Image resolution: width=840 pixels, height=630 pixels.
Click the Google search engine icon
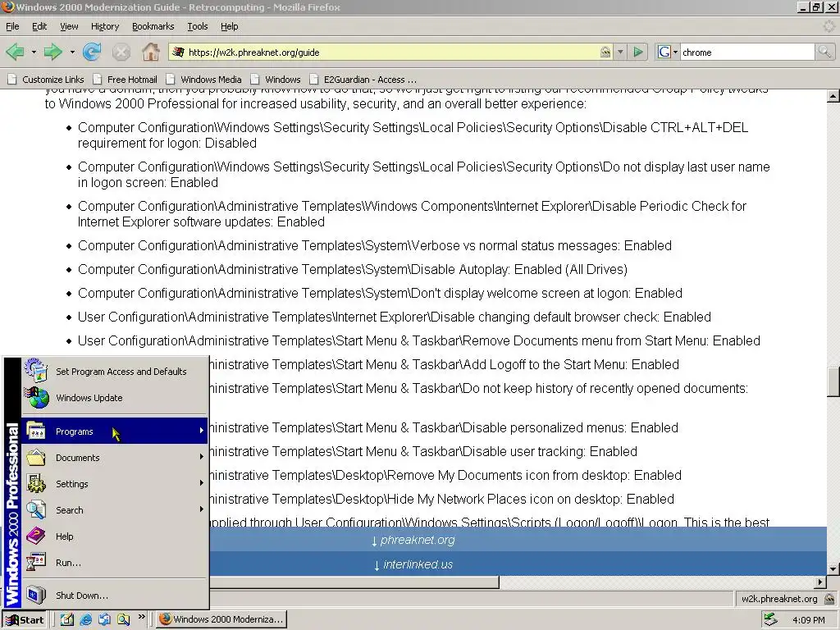[x=664, y=52]
